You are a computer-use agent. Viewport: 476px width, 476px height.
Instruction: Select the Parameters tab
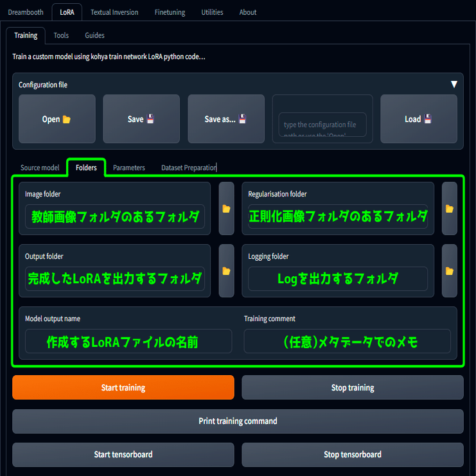(129, 168)
